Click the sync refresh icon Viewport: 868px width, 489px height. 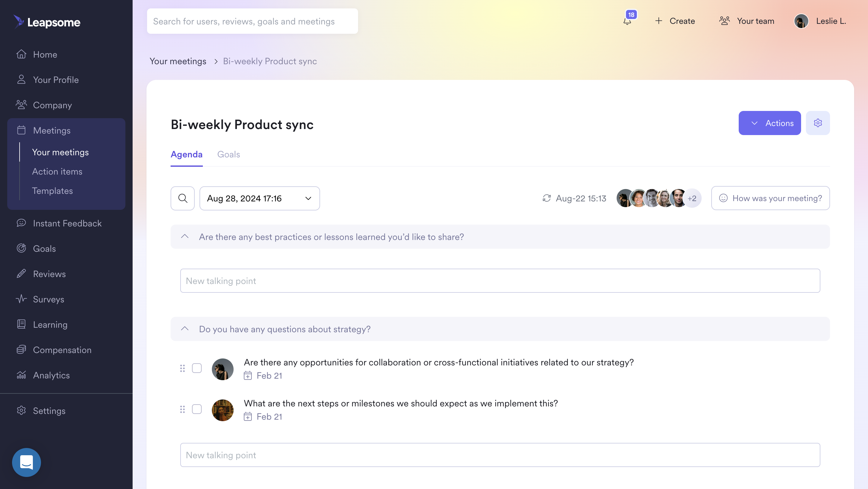tap(546, 198)
